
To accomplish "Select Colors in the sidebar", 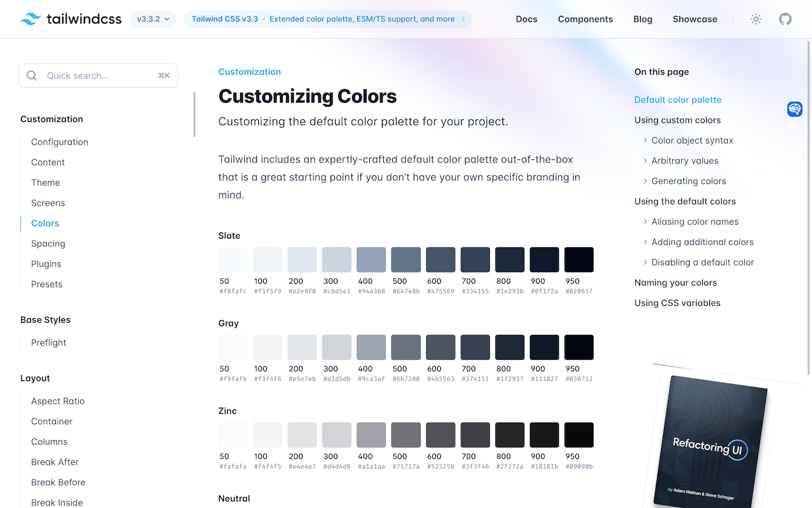I will pos(45,224).
